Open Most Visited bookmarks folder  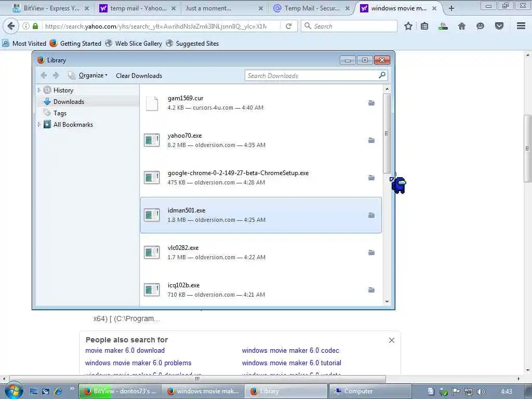pos(24,44)
